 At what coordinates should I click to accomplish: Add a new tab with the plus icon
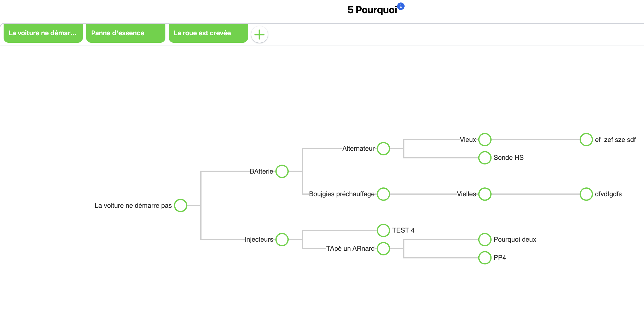[x=259, y=35]
